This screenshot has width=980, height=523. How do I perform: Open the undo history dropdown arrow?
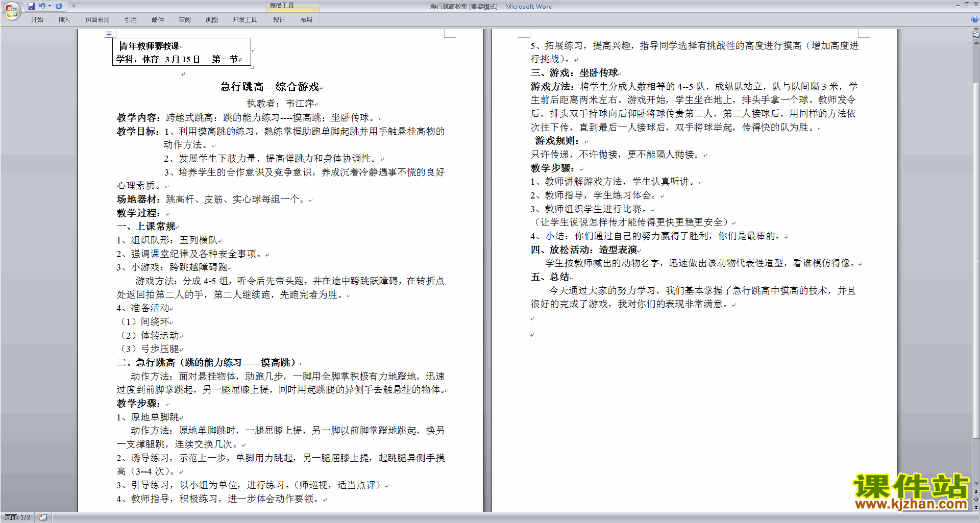coord(50,6)
